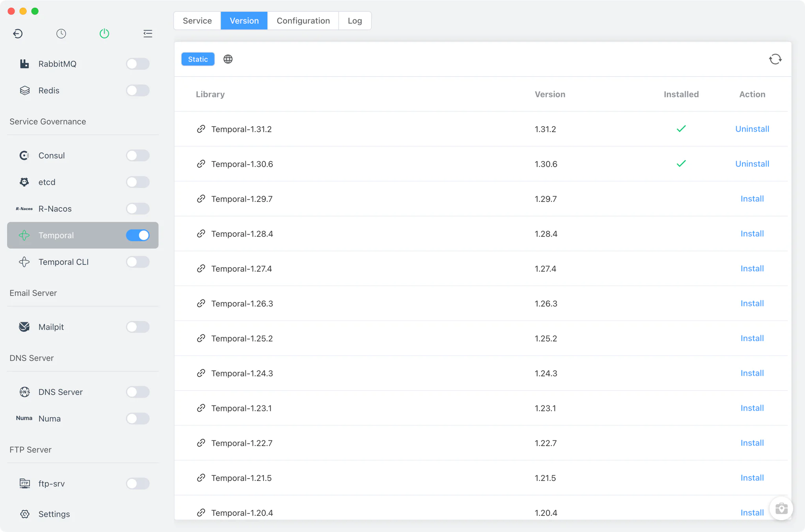
Task: Click the ftp-srv monitor icon
Action: coord(24,483)
